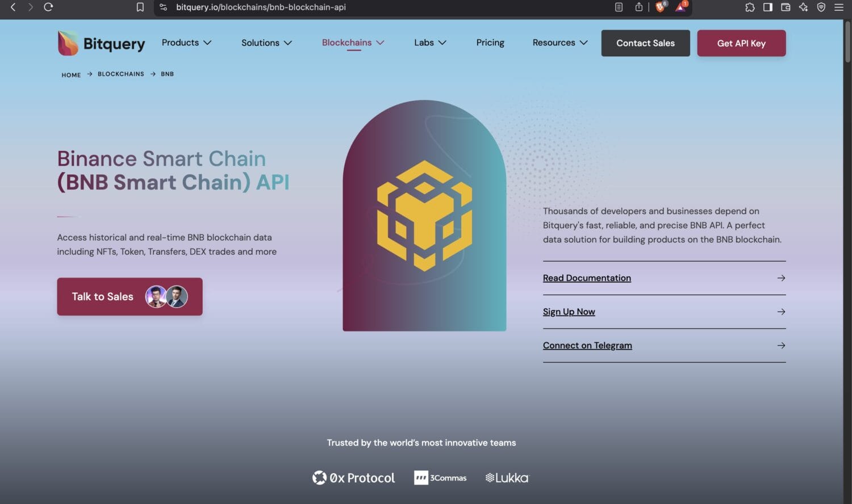
Task: Go back using the browser back arrow
Action: pos(13,7)
